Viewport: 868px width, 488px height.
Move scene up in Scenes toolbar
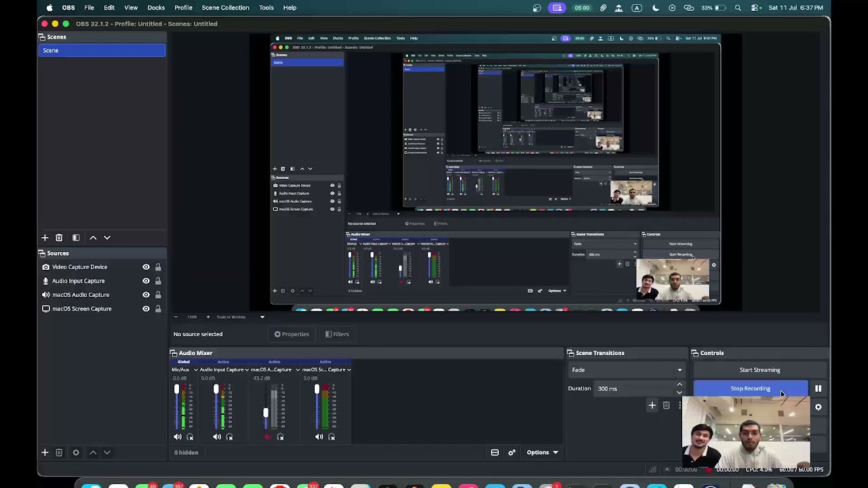point(93,238)
